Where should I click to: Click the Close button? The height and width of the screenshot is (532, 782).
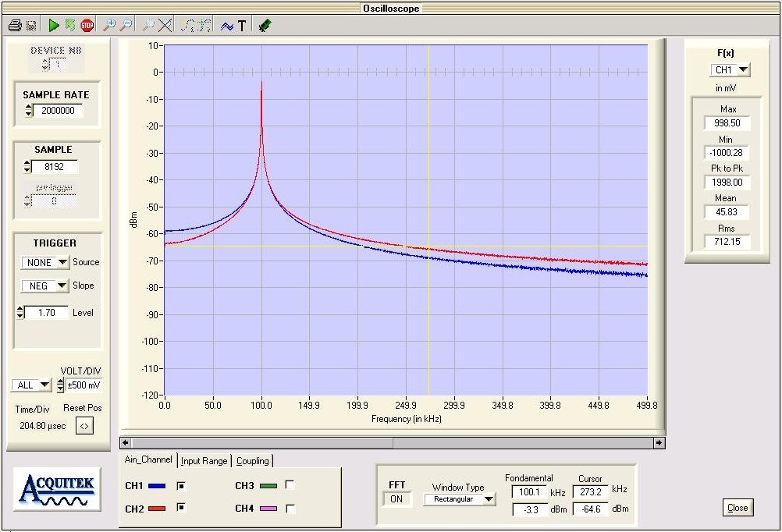coord(738,508)
